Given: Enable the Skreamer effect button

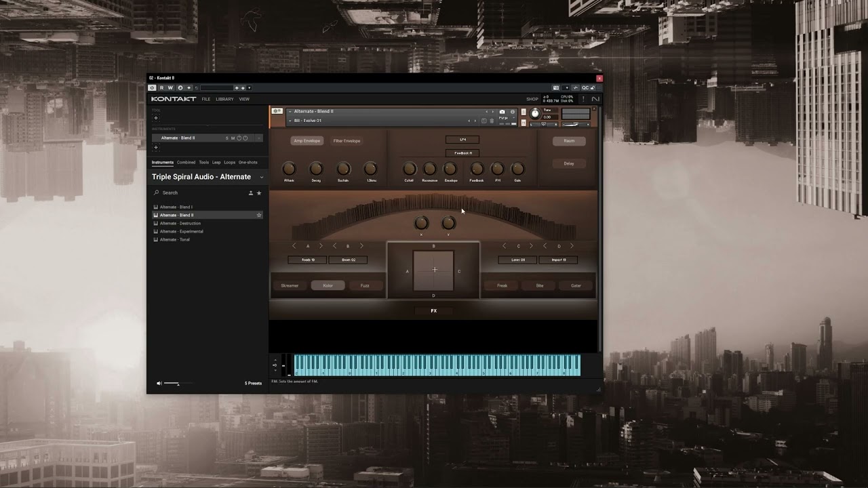Looking at the screenshot, I should (x=290, y=285).
